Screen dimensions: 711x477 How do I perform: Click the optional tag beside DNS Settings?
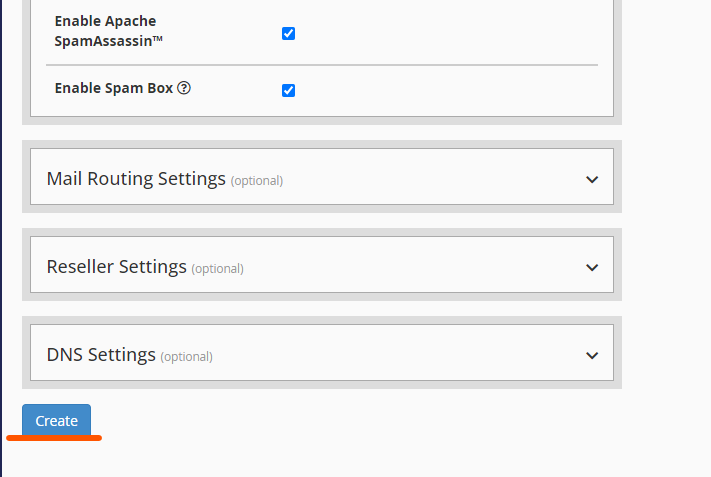(186, 357)
